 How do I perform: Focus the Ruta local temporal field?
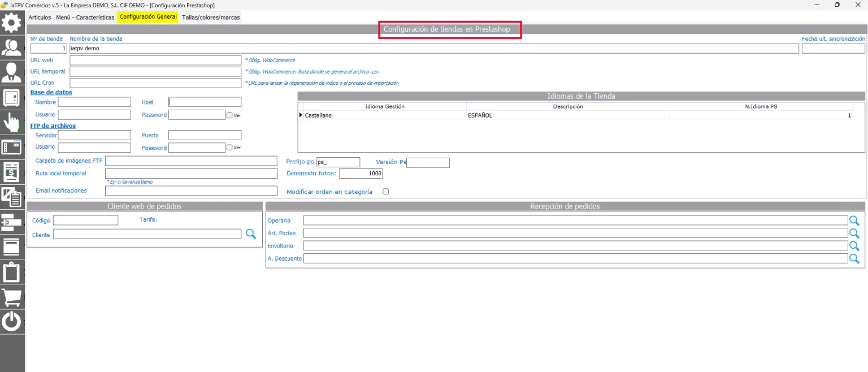(192, 174)
